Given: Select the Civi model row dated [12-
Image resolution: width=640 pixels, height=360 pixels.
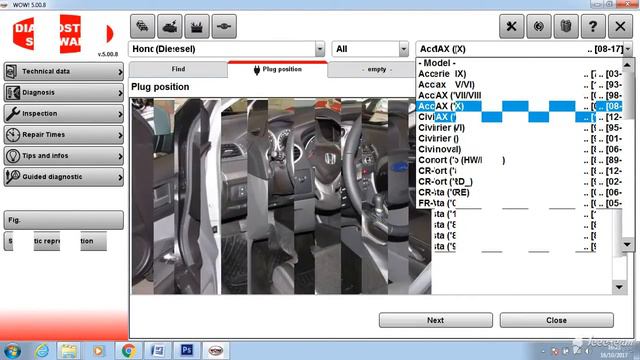Looking at the screenshot, I should pyautogui.click(x=519, y=117).
